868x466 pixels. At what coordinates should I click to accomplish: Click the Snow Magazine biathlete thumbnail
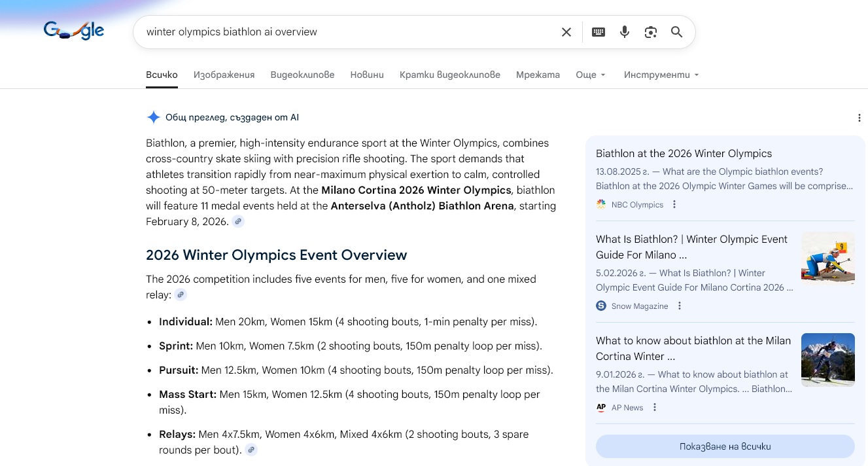point(827,258)
